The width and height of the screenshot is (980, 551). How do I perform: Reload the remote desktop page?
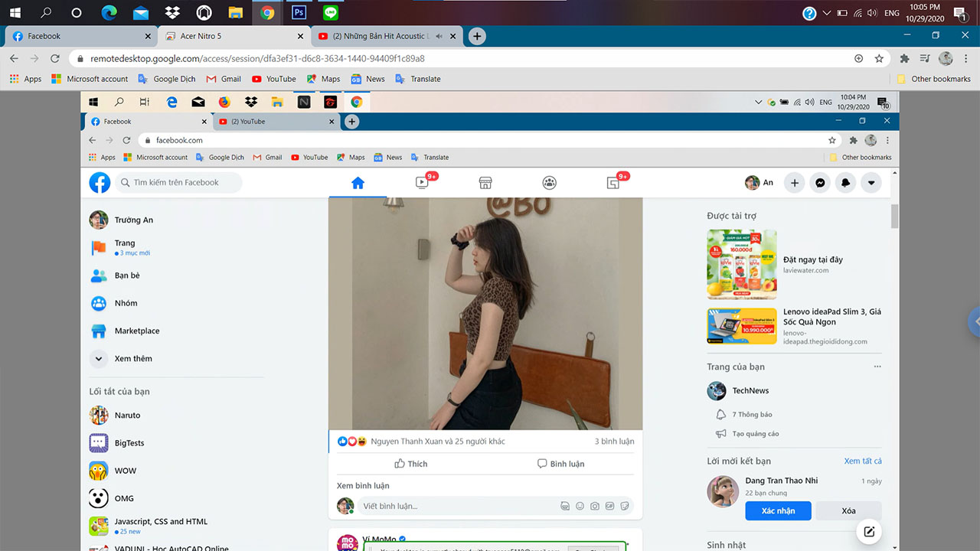55,58
